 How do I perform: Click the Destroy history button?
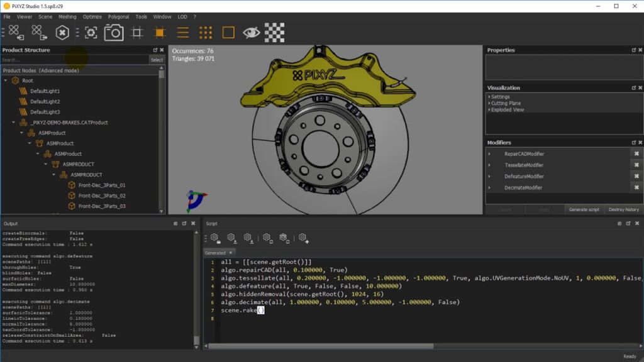(623, 210)
